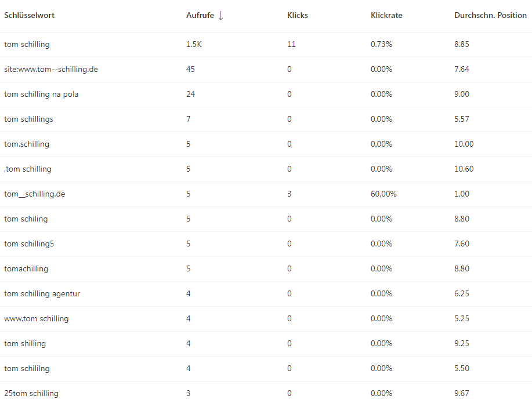The image size is (532, 403).
Task: Click the descending sort arrow beside Aufrufe
Action: click(220, 16)
